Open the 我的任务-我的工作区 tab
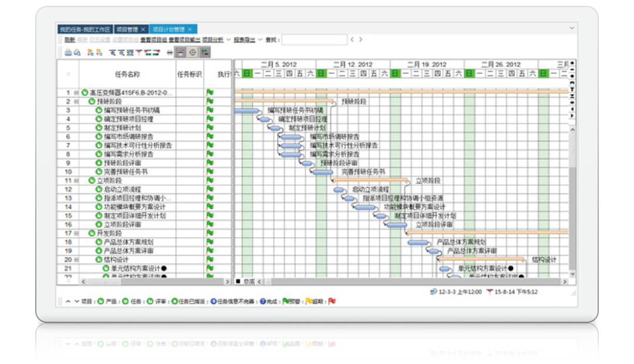634x364 pixels. coord(85,29)
